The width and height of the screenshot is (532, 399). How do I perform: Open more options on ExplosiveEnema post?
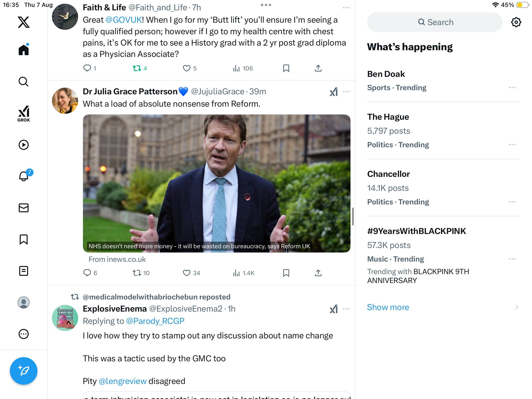click(x=346, y=309)
